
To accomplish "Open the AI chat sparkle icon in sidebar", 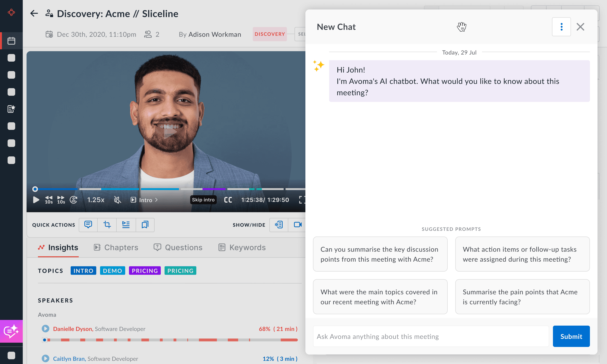I will tap(11, 331).
